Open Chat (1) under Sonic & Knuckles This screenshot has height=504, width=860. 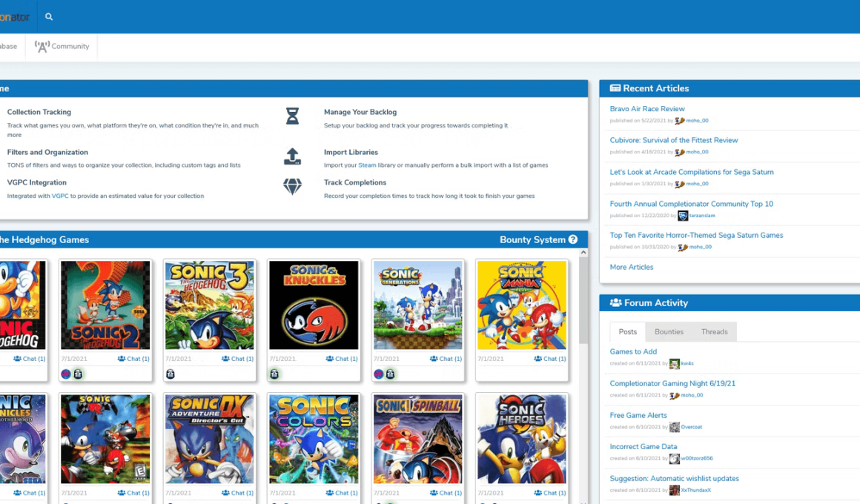[342, 359]
